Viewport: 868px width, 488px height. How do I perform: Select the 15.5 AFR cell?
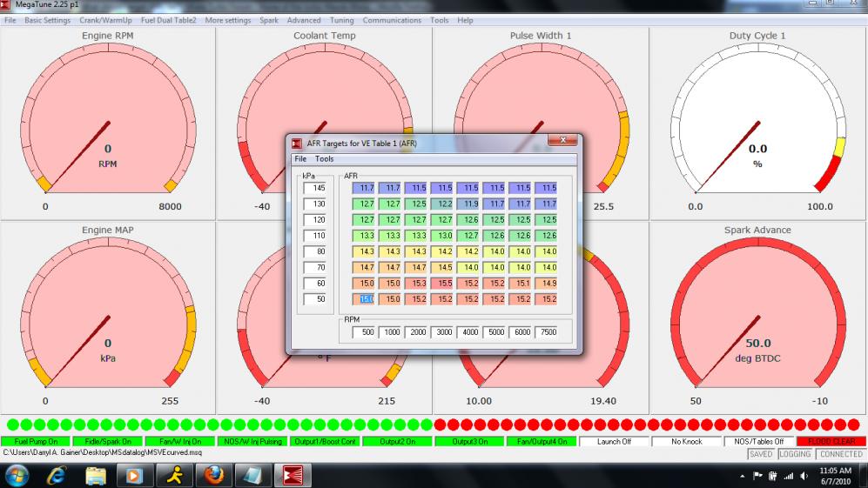[x=441, y=284]
